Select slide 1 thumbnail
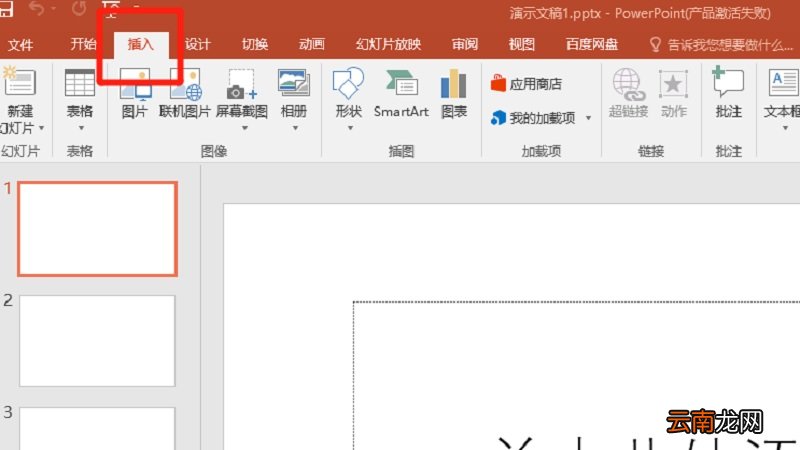This screenshot has height=450, width=800. coord(97,229)
